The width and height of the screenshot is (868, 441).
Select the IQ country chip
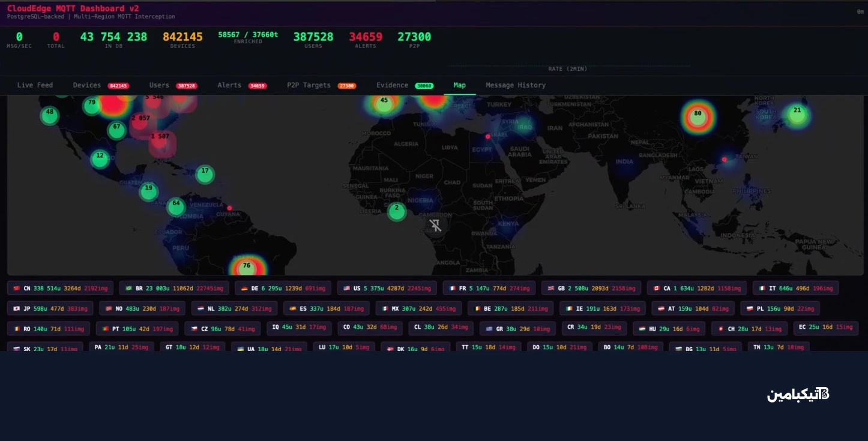[299, 328]
